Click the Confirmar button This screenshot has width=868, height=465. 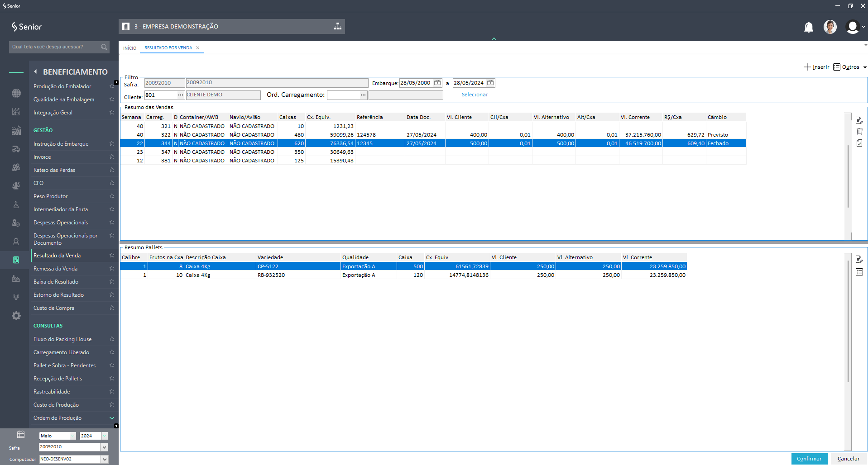click(x=809, y=459)
